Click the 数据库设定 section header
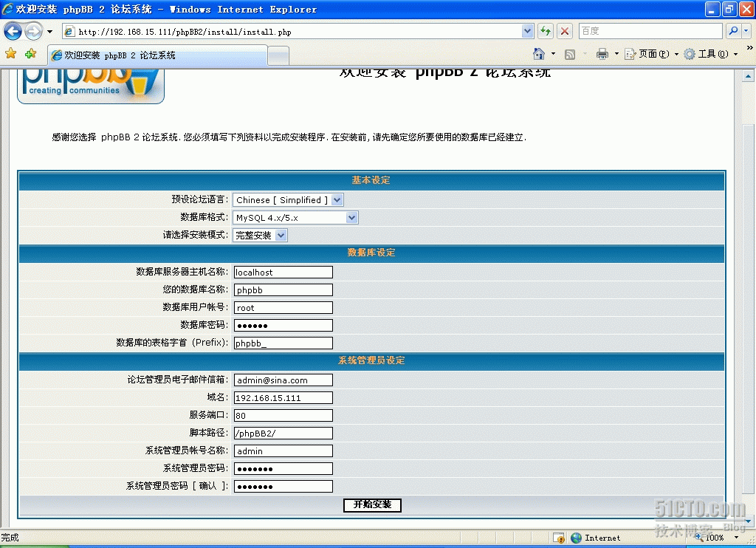 (x=371, y=253)
